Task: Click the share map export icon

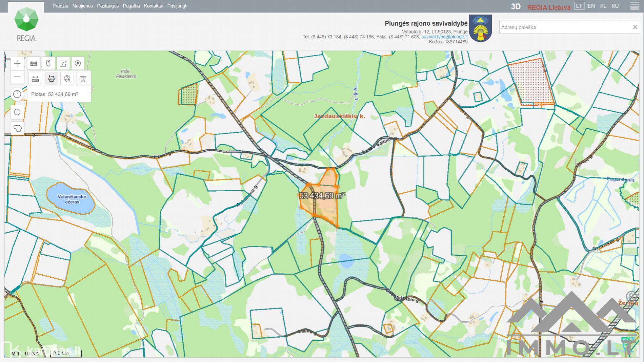Action: [x=63, y=63]
